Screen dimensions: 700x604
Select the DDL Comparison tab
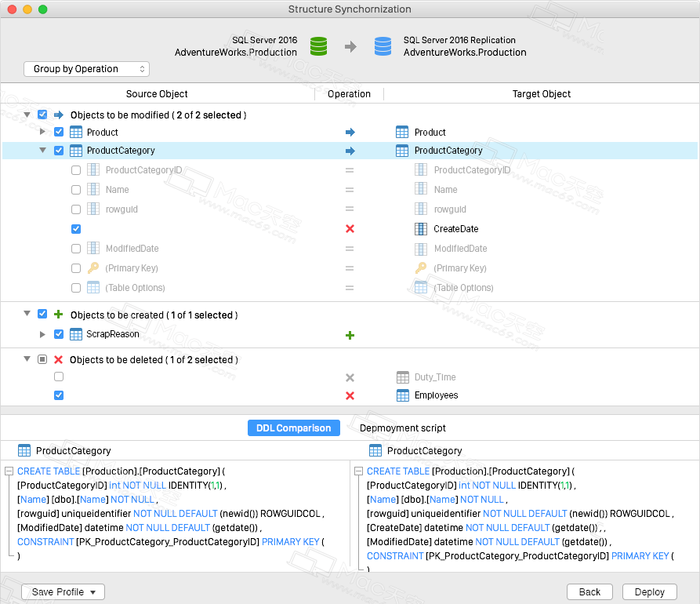click(294, 428)
